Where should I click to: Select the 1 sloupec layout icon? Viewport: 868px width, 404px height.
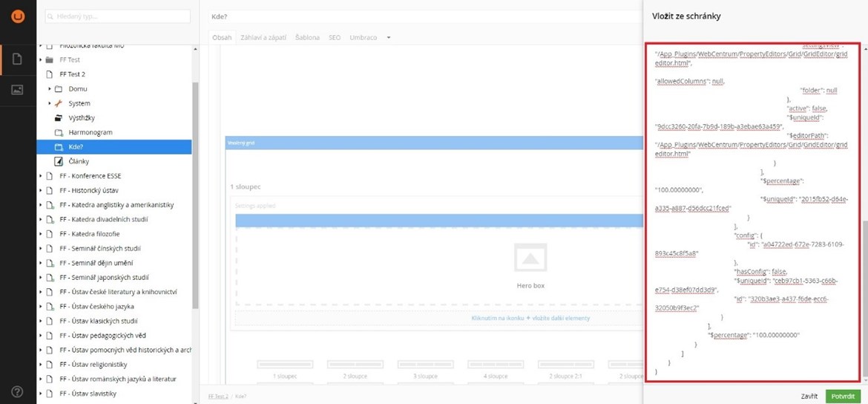[286, 365]
